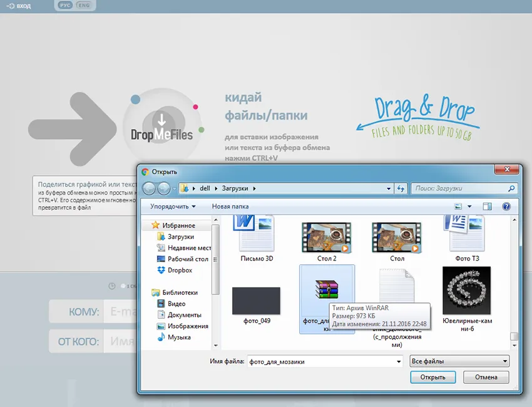Toggle the preview pane icon
532x407 pixels.
tap(487, 207)
